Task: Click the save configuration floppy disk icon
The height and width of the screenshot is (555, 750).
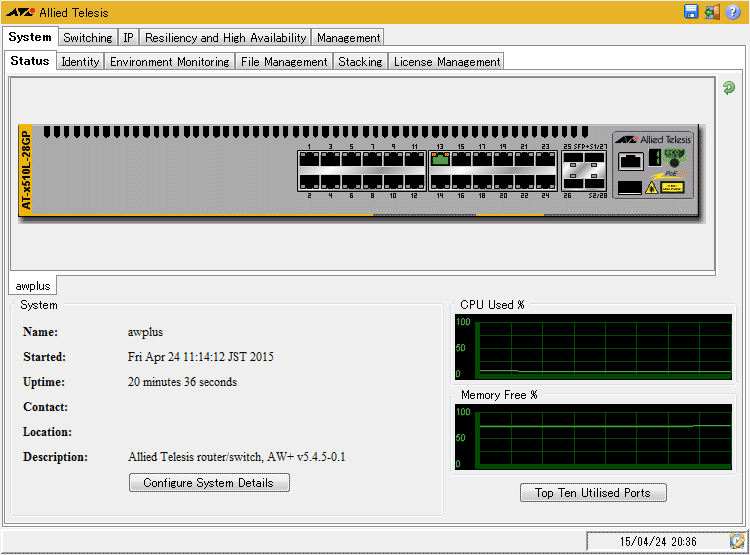Action: click(691, 12)
